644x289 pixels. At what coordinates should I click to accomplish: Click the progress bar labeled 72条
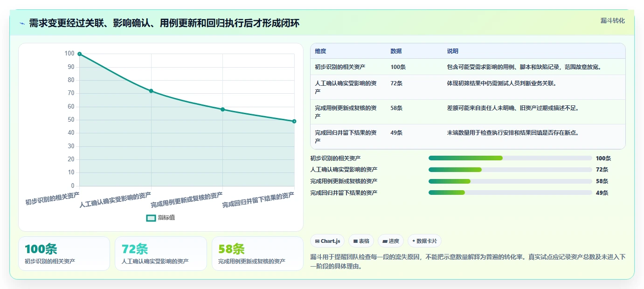pos(510,170)
